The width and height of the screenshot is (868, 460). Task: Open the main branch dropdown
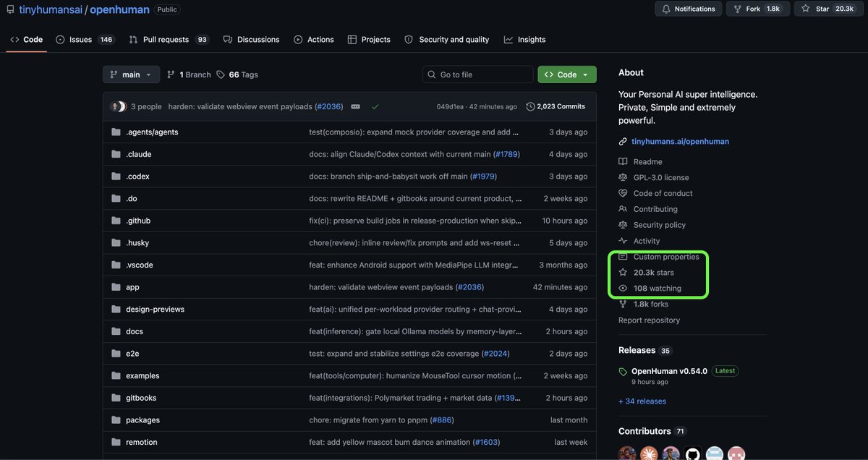click(x=131, y=74)
